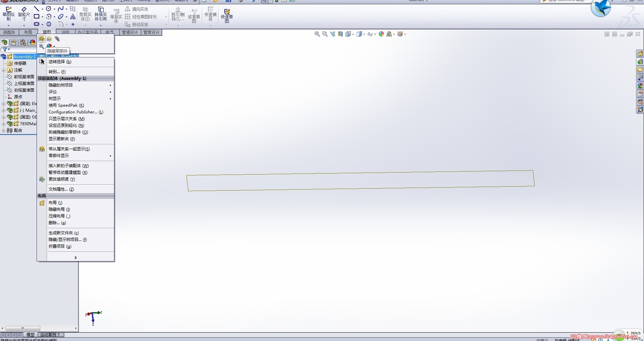Click the 线性草图阵列 linear pattern tool
This screenshot has height=341, width=644.
click(x=141, y=17)
